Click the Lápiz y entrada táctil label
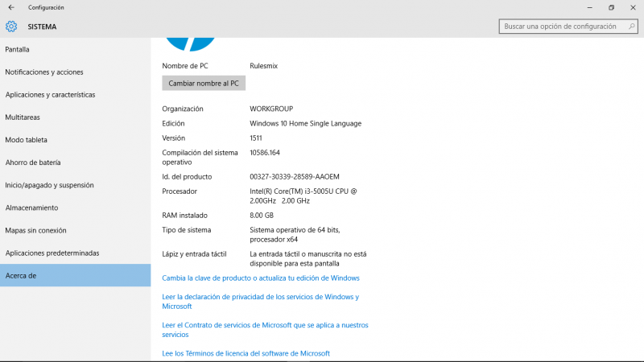 (194, 254)
